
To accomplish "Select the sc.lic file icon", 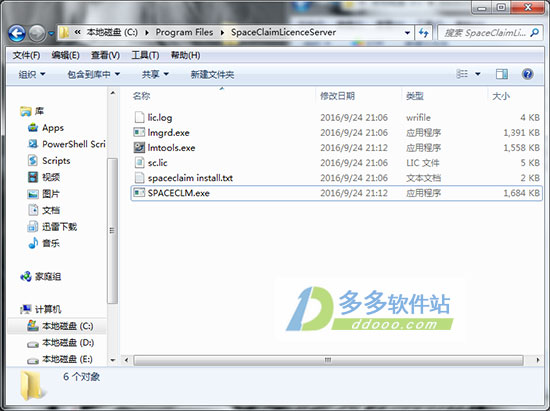I will (139, 163).
